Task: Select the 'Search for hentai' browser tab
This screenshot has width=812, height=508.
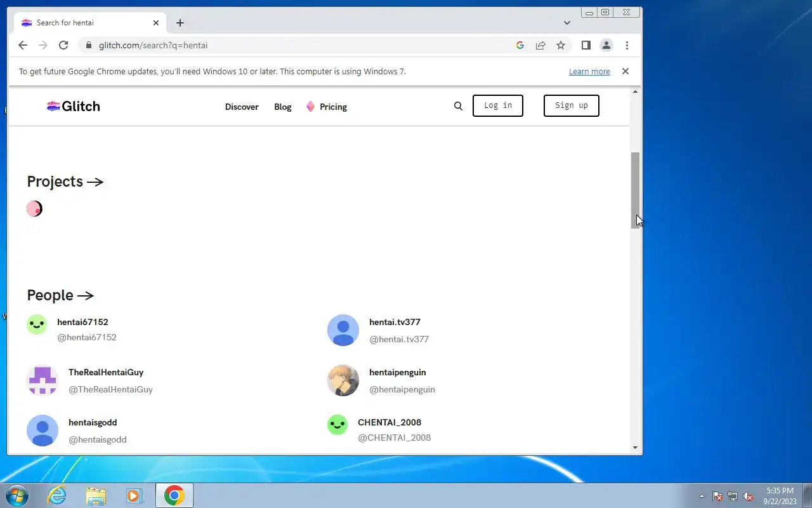Action: (90, 23)
